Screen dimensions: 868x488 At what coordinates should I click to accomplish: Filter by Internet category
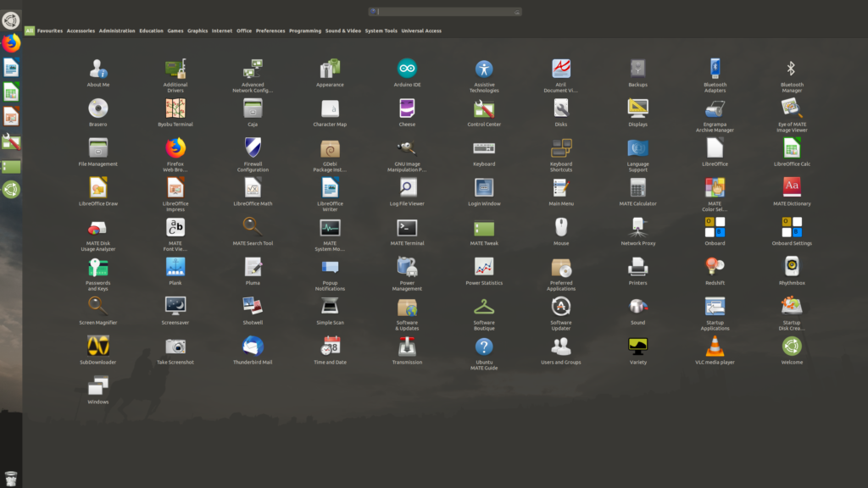pyautogui.click(x=222, y=31)
